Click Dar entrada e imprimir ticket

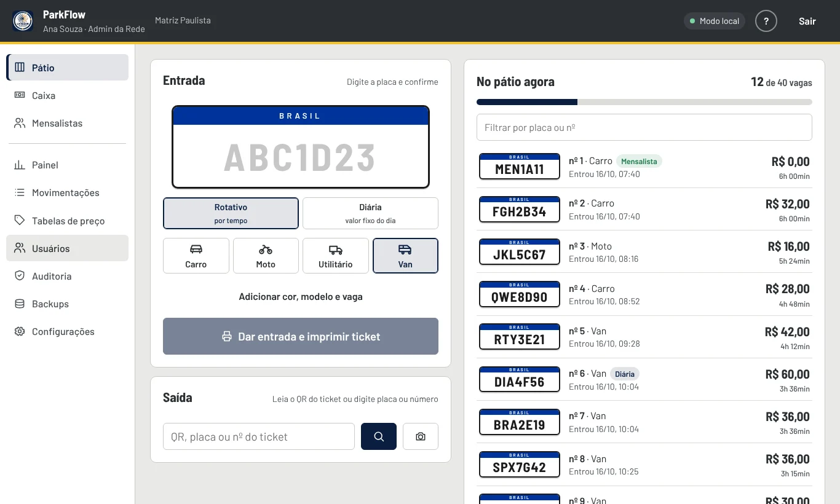301,336
